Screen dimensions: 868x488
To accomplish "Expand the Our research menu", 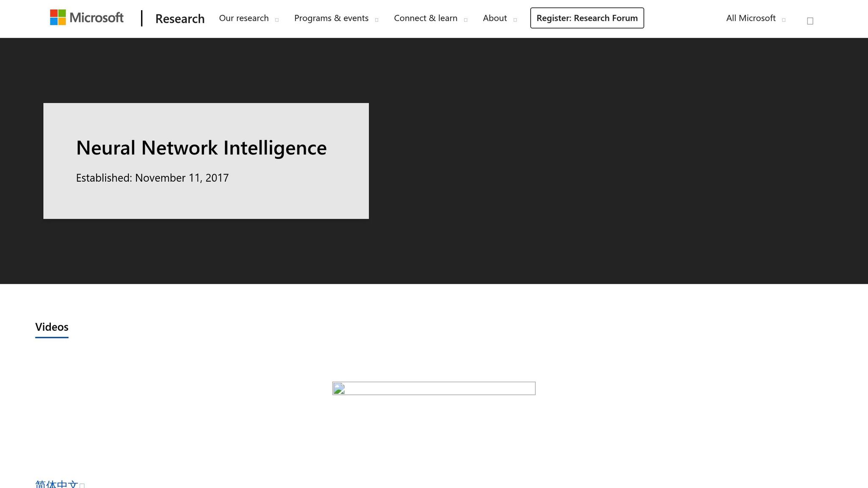I will (249, 18).
